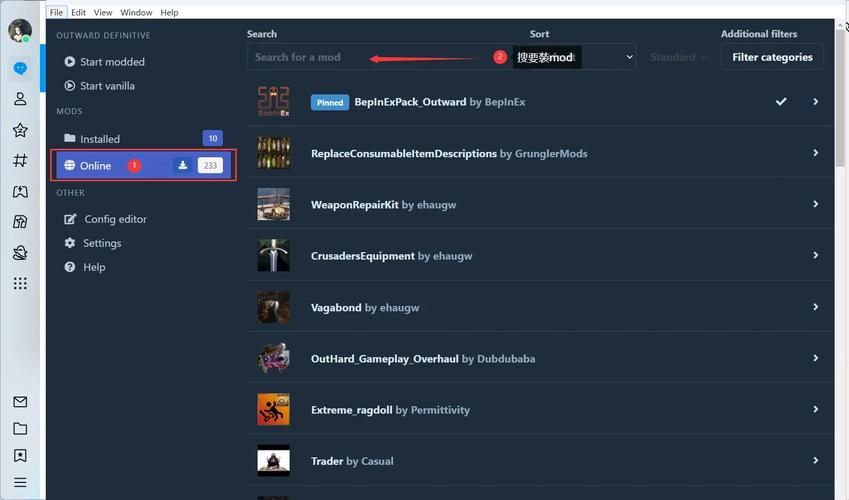849x500 pixels.
Task: Open chat bubble icon in left strip
Action: coord(20,68)
